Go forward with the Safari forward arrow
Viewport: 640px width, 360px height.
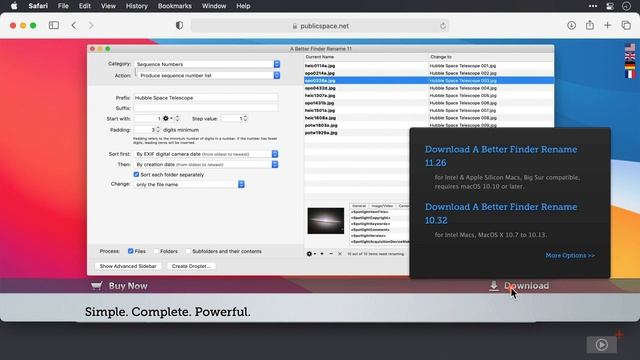91,25
